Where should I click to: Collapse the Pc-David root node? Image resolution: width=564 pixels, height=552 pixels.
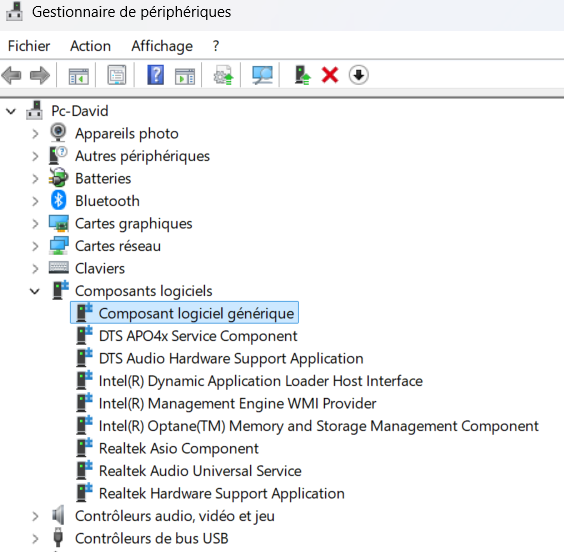point(11,111)
